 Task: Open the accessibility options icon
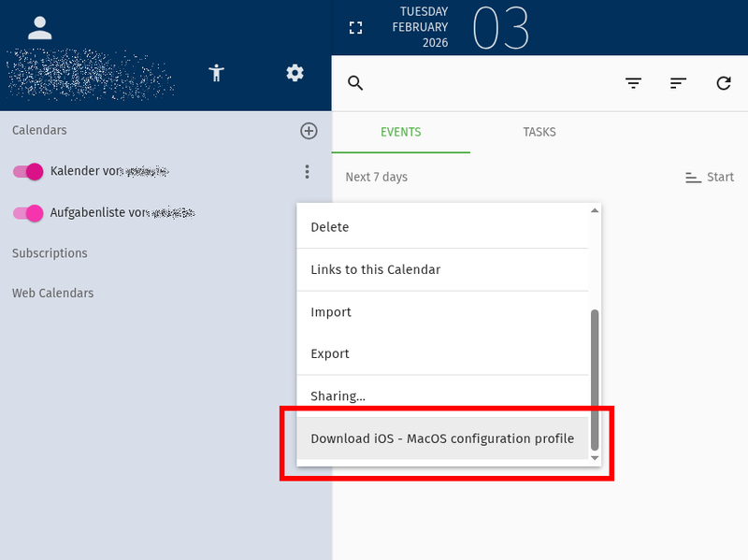pyautogui.click(x=216, y=72)
